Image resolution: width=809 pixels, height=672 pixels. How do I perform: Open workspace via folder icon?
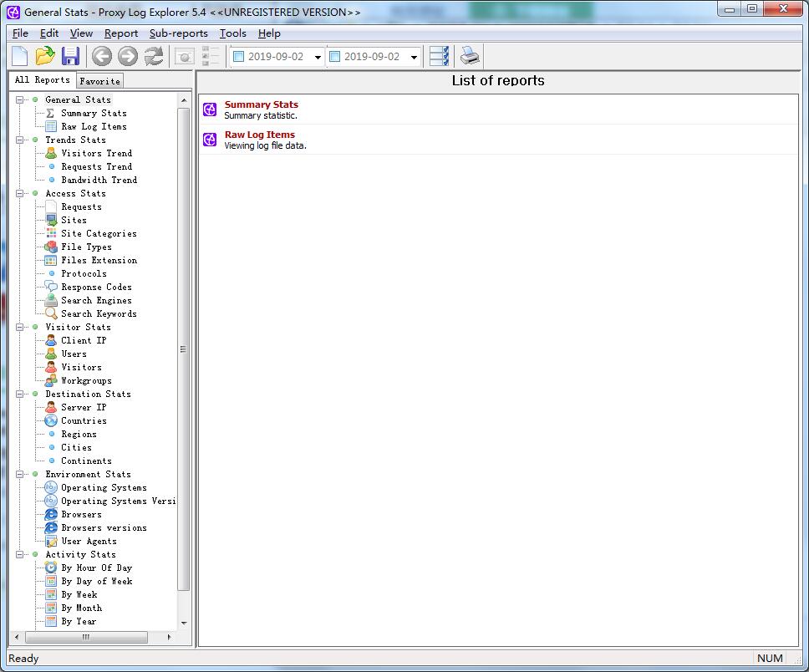[x=45, y=56]
